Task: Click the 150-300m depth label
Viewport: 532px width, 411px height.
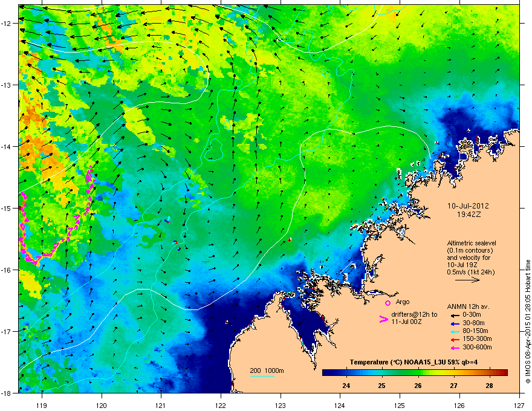Action: [x=477, y=338]
